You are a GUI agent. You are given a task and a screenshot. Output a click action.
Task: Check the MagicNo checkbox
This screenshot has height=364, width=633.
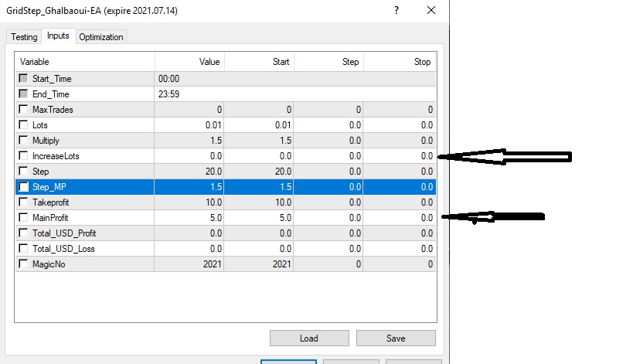point(24,264)
